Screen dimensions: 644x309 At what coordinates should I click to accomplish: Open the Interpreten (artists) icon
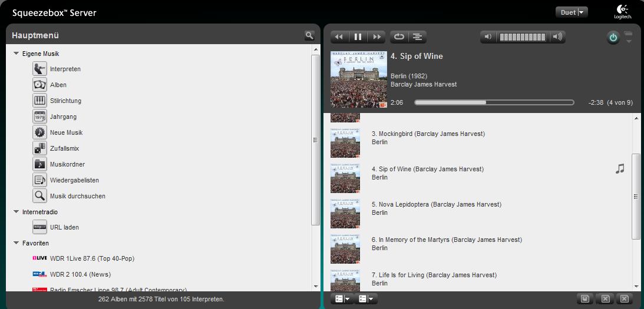[39, 69]
